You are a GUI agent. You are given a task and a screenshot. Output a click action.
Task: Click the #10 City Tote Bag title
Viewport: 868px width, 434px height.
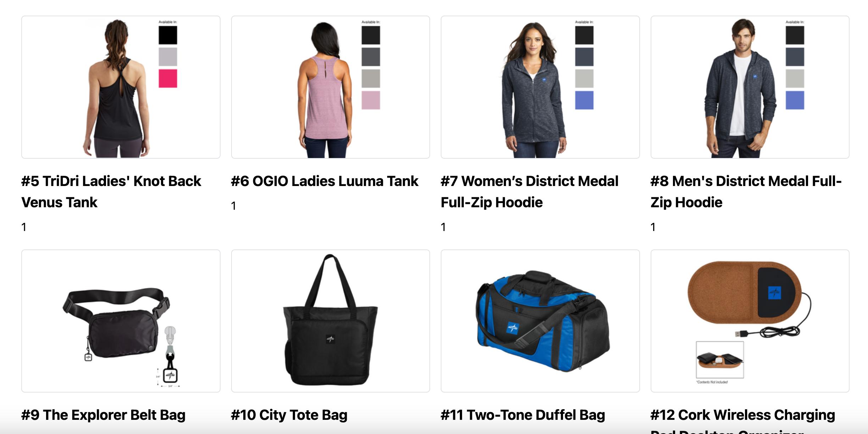(289, 415)
